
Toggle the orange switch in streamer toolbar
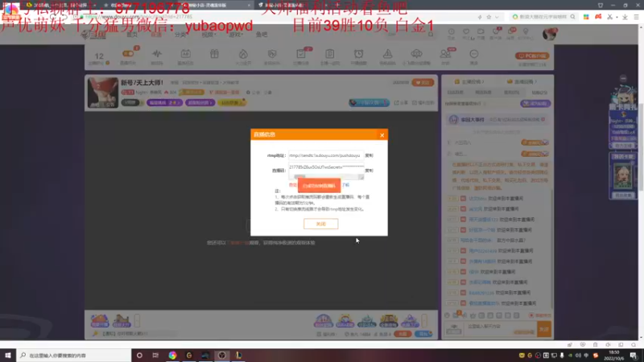click(128, 54)
